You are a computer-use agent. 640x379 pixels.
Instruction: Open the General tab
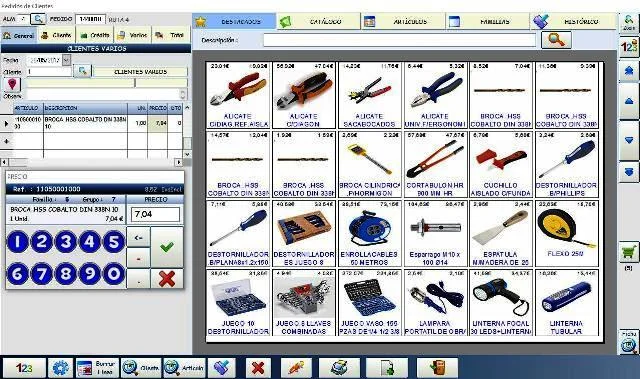pos(19,35)
